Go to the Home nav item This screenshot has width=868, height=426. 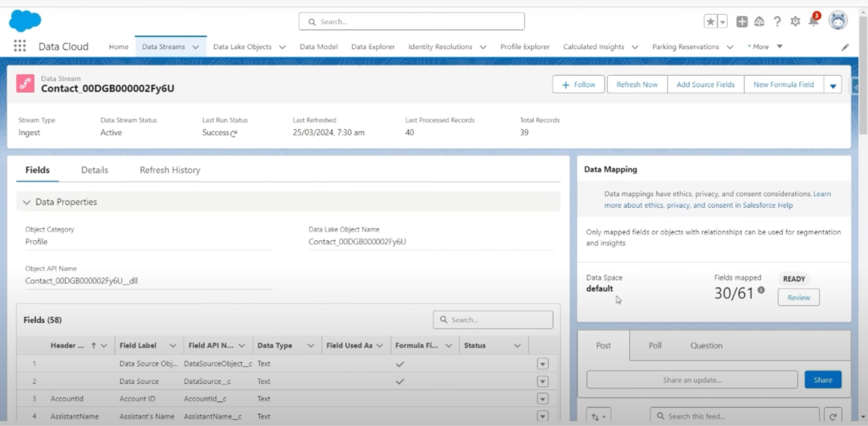118,47
